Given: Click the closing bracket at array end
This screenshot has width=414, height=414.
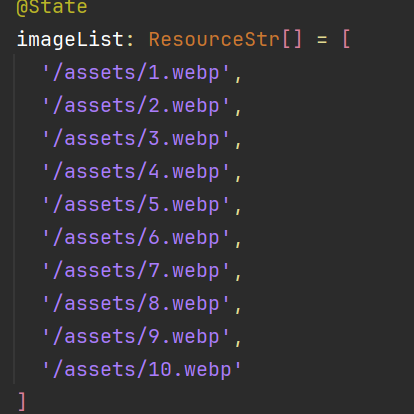Looking at the screenshot, I should point(22,402).
